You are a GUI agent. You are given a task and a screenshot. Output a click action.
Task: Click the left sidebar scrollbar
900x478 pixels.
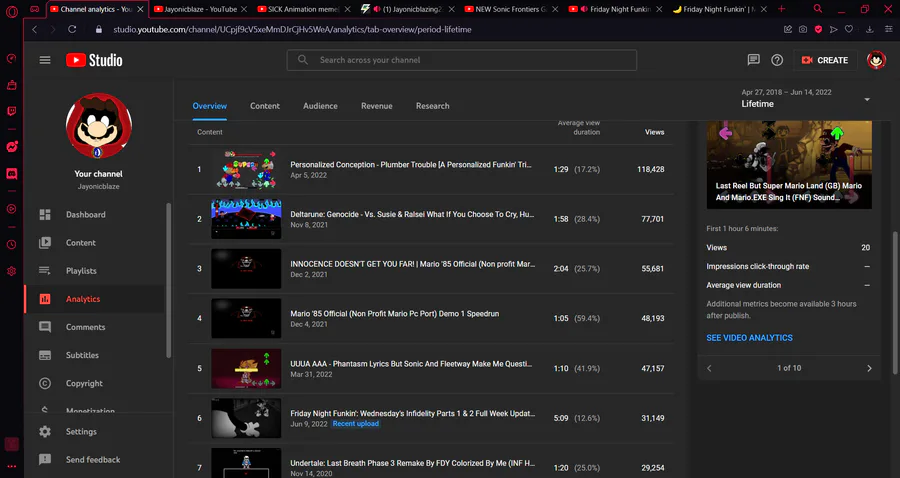(168, 280)
